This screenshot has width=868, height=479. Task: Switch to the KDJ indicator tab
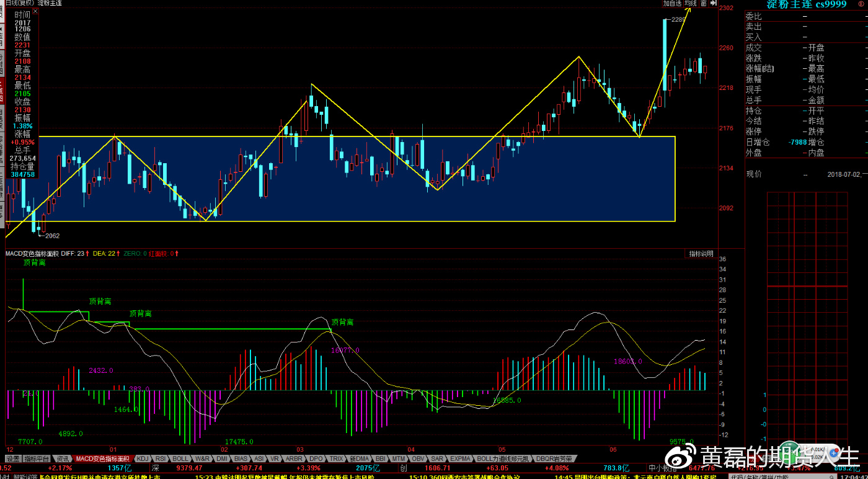pyautogui.click(x=143, y=459)
